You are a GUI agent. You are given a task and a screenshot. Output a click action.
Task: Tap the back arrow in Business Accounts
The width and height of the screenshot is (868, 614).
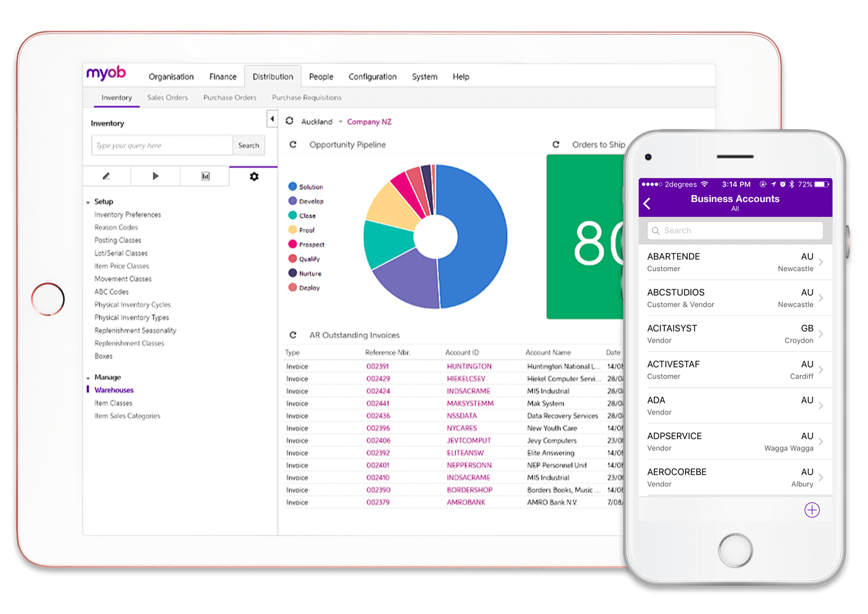tap(647, 204)
